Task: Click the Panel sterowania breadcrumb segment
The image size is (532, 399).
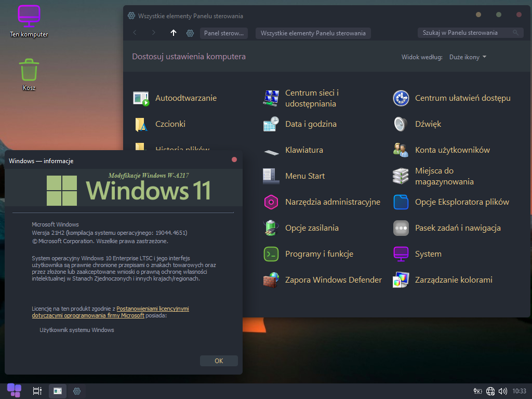Action: coord(223,33)
